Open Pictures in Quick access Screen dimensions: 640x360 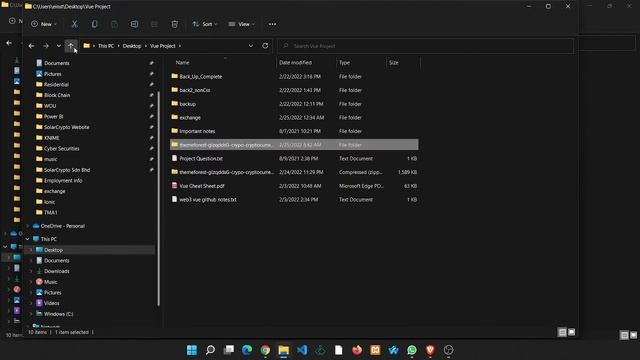click(x=53, y=74)
